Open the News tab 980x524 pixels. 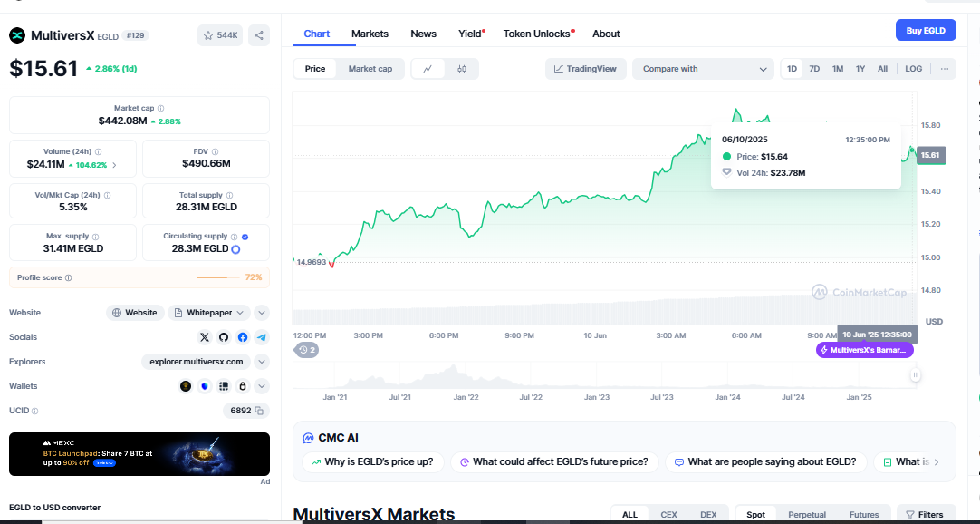coord(424,34)
